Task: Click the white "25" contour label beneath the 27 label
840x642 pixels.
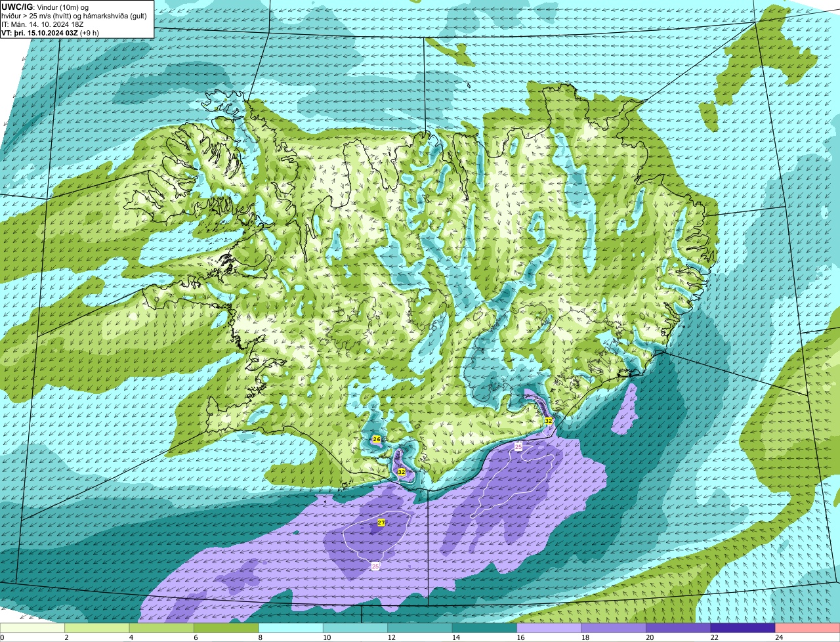Action: coord(375,566)
